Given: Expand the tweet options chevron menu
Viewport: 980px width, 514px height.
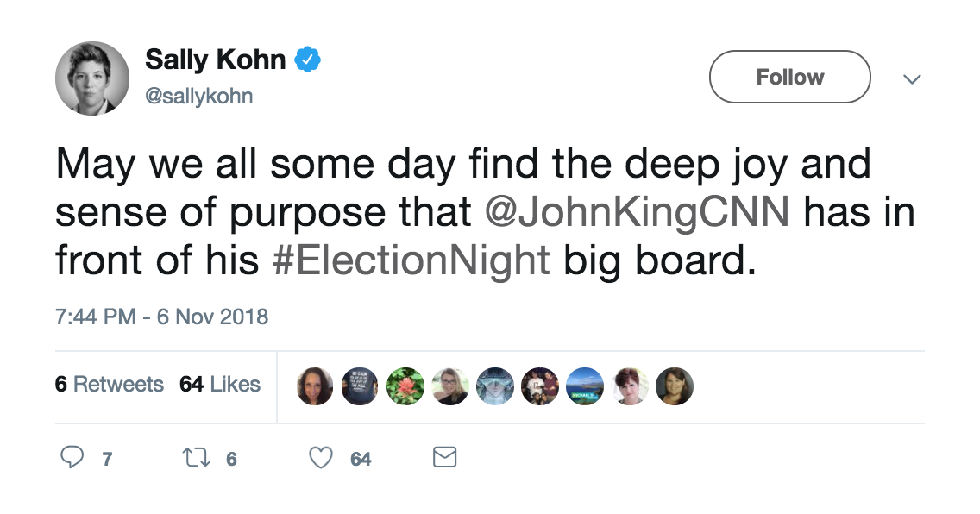Looking at the screenshot, I should 911,79.
